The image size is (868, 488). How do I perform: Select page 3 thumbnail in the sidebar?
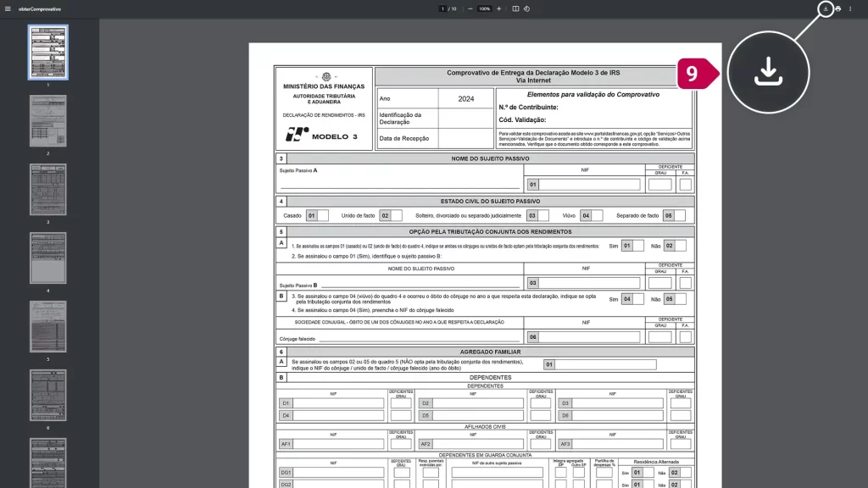[x=48, y=188]
